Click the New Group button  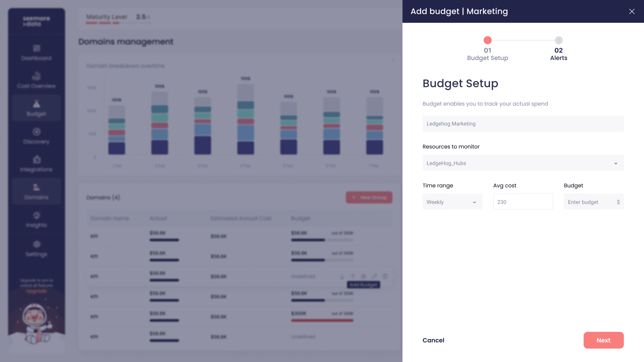click(369, 197)
